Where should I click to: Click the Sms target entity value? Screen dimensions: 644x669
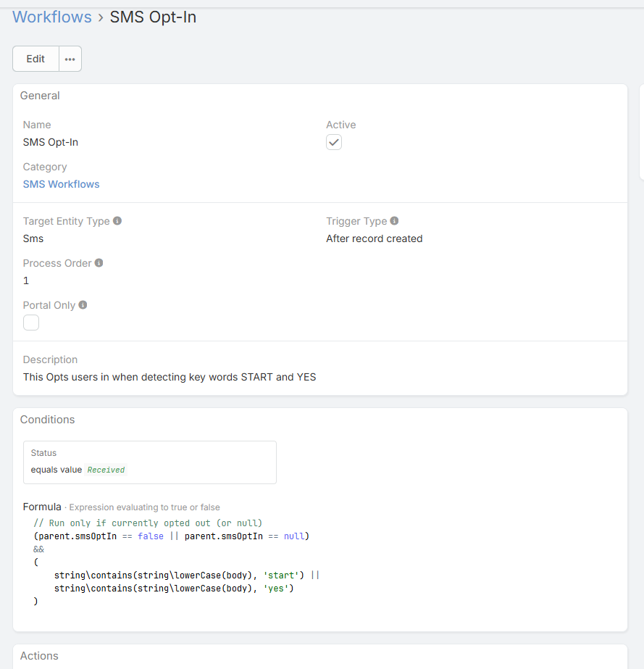(x=33, y=238)
